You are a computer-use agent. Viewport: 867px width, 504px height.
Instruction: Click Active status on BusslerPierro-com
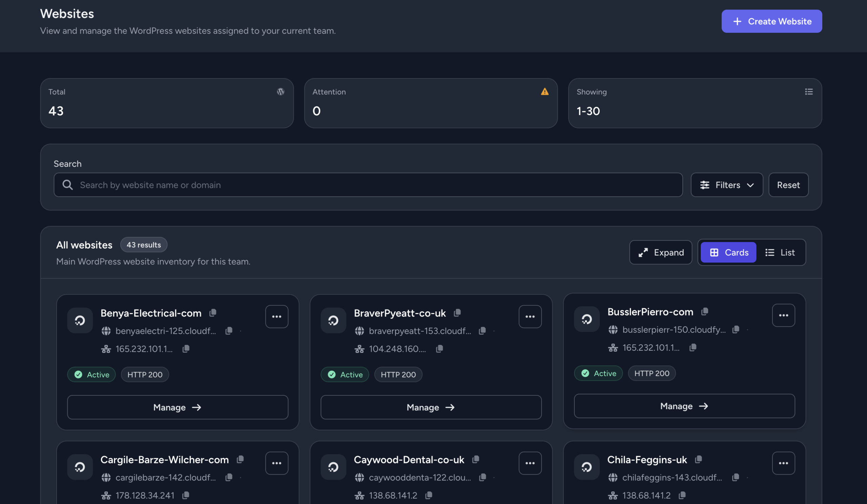click(x=598, y=373)
